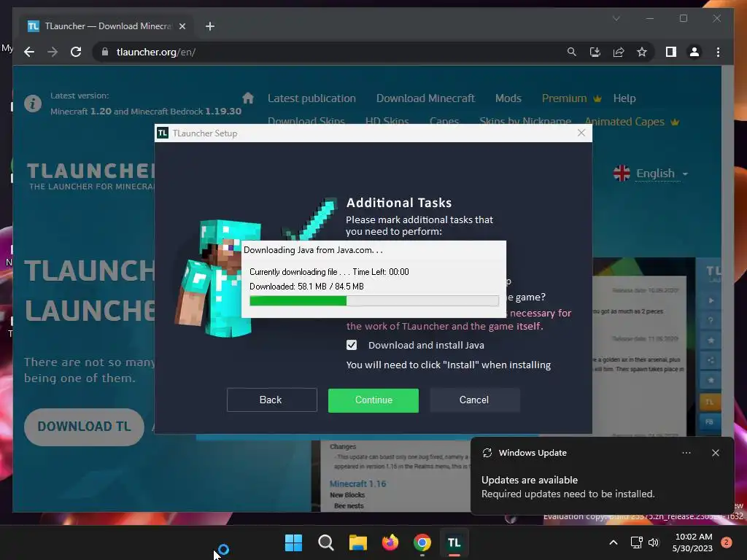This screenshot has width=747, height=560.
Task: Click the install app icon in address bar
Action: [x=595, y=52]
